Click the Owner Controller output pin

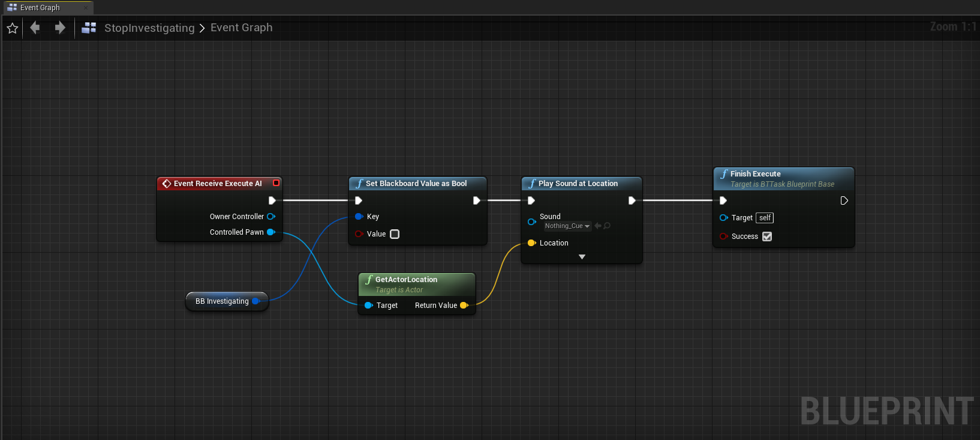pos(271,217)
